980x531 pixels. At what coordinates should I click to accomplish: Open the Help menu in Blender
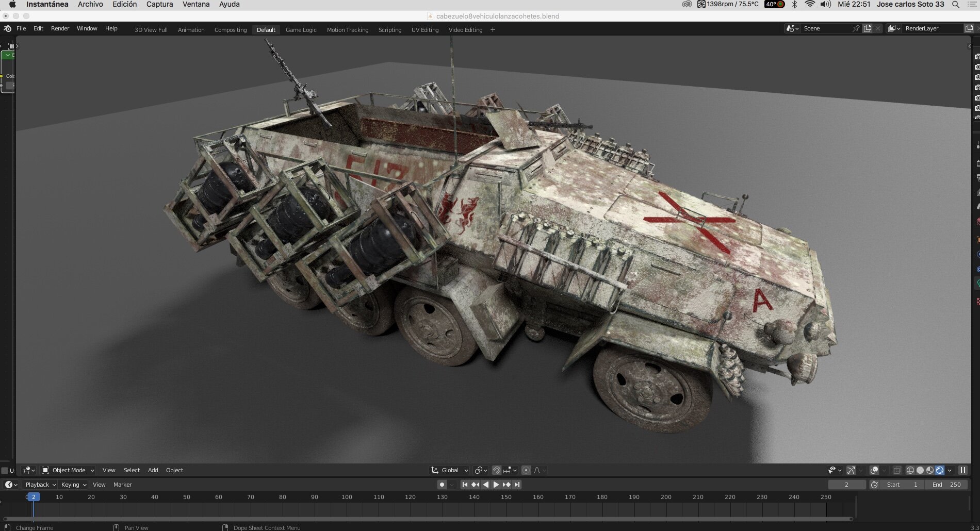[111, 28]
